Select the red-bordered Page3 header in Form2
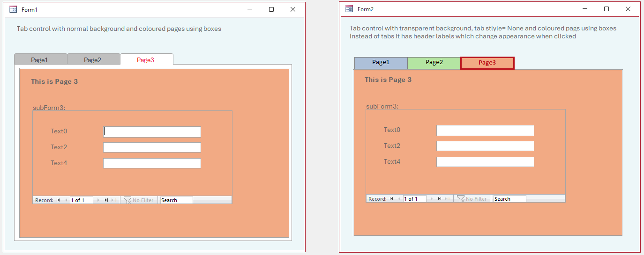Screen dimensions: 644x255 coord(487,63)
